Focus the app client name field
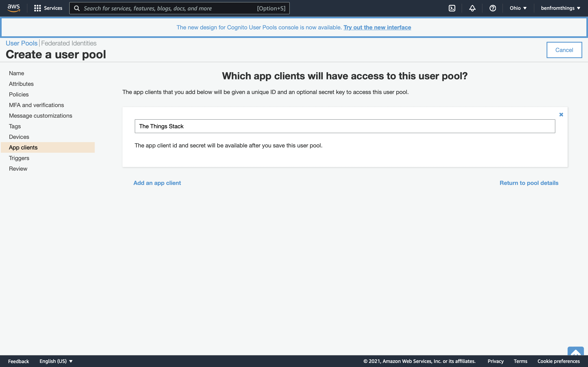588x367 pixels. pyautogui.click(x=345, y=126)
